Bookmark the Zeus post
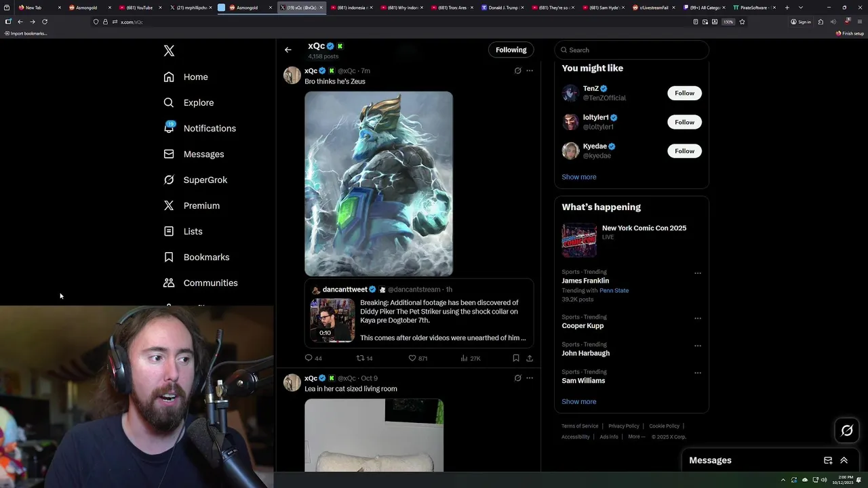868x488 pixels. coord(516,358)
